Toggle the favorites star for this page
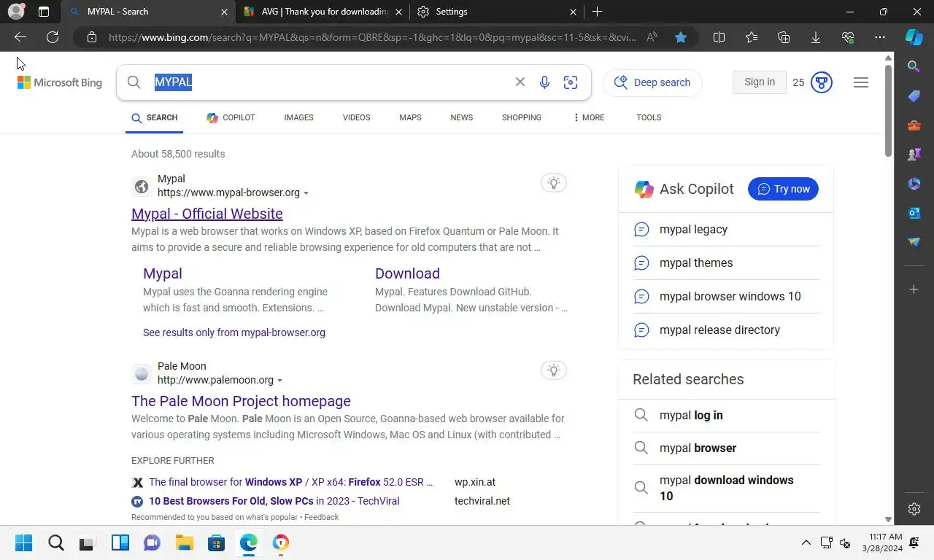934x560 pixels. click(681, 37)
